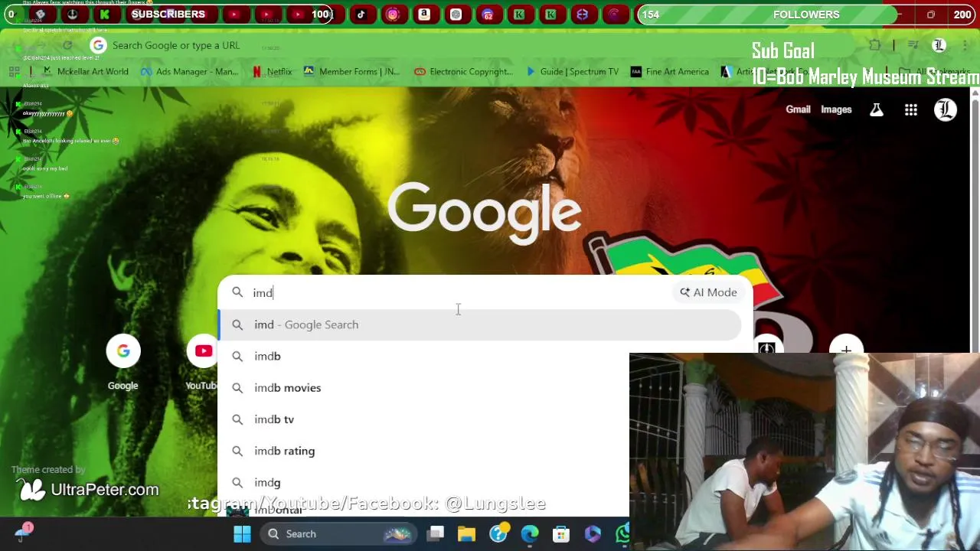980x551 pixels.
Task: Focus the Google search box containing imd
Action: (459, 292)
